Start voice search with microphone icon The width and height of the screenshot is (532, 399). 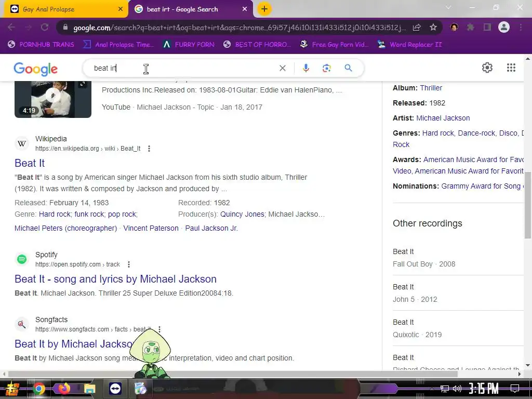tap(305, 68)
